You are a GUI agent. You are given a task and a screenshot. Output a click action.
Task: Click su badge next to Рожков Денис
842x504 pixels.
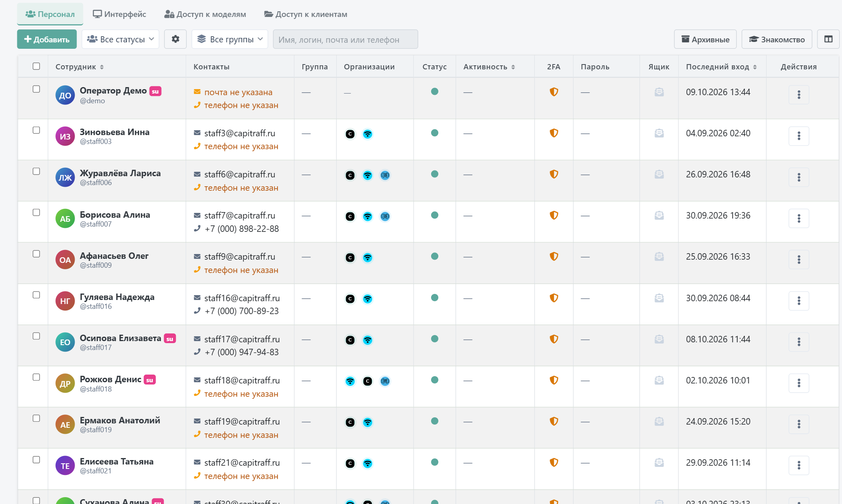[150, 380]
